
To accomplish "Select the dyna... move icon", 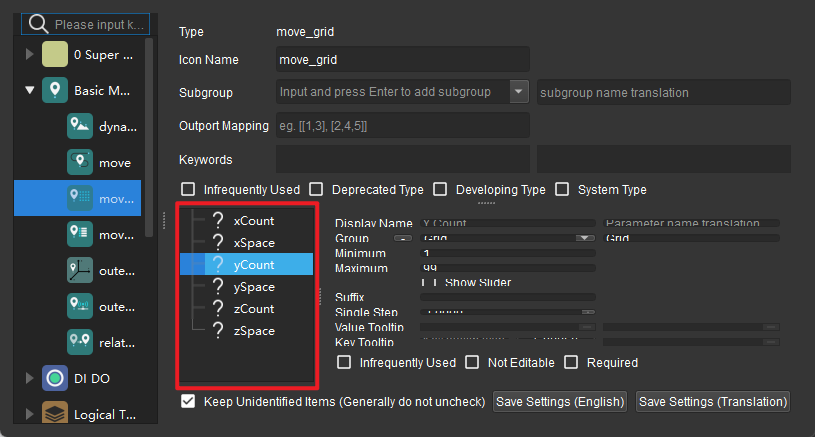I will click(x=80, y=126).
